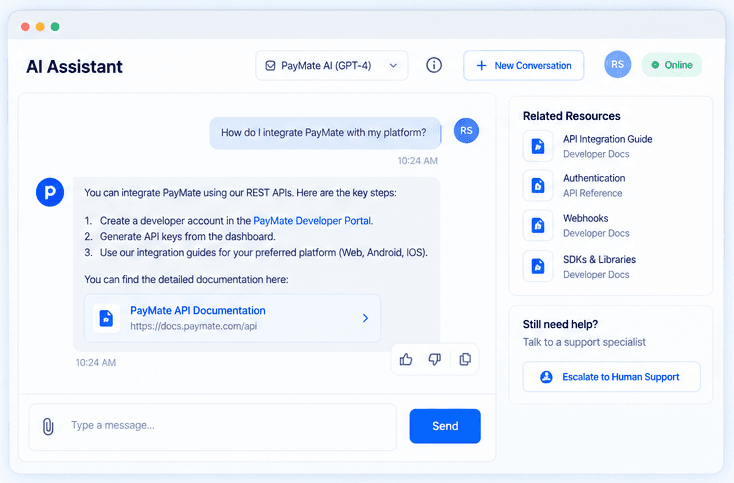Focus the Type a message input field
Viewport: 734px width, 483px height.
[213, 427]
